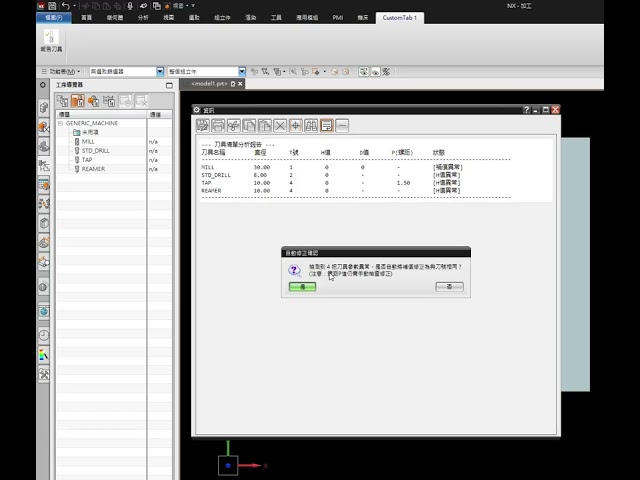
Task: Click the switch window icon in title bar
Action: (x=156, y=6)
